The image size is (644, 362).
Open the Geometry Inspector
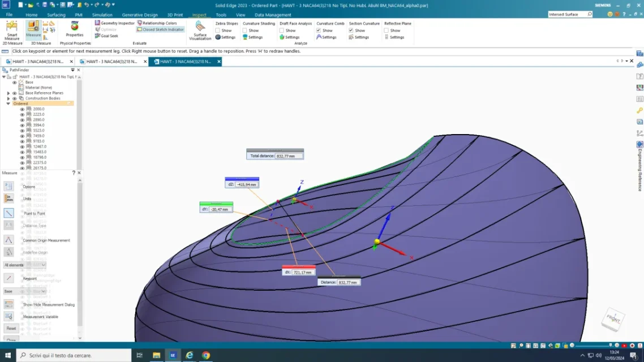click(115, 23)
